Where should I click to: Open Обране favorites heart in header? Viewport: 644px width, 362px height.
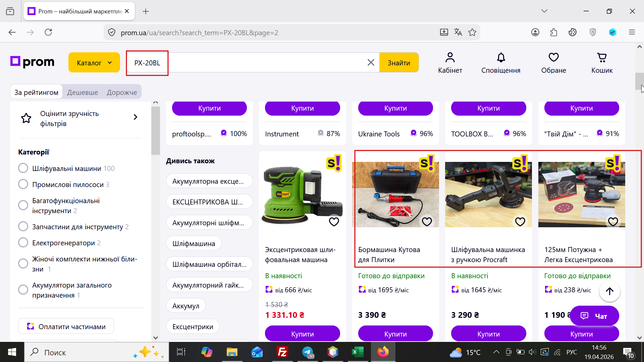click(553, 58)
